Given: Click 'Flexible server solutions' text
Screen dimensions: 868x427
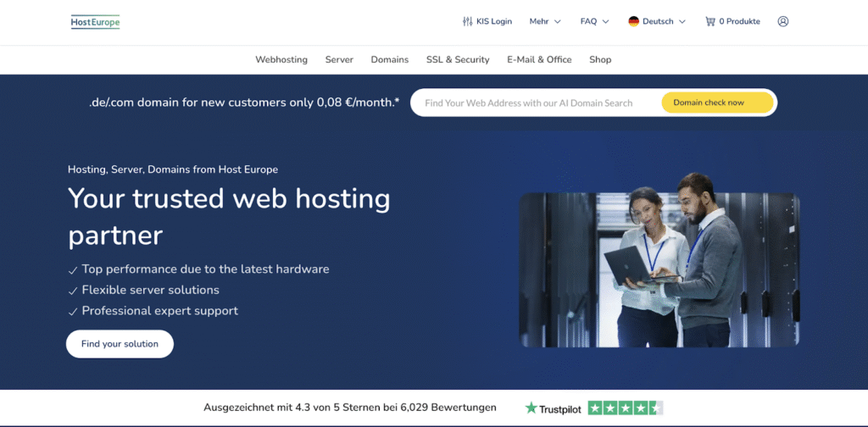Looking at the screenshot, I should click(x=151, y=290).
